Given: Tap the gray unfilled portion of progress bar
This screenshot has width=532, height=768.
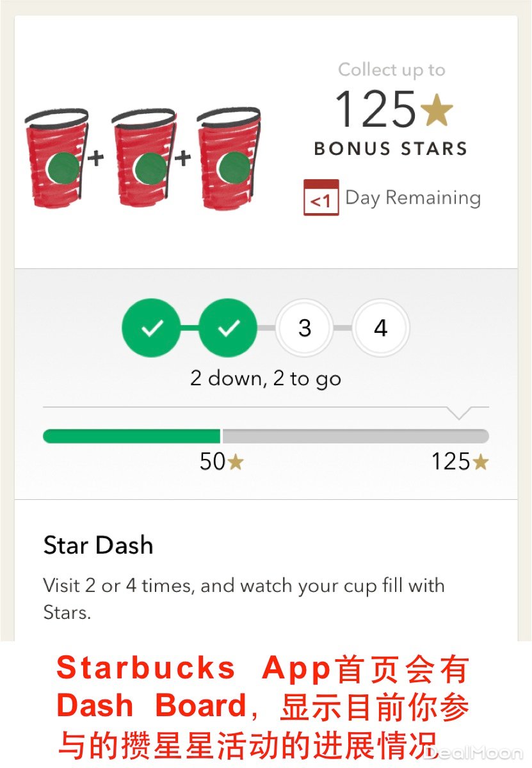Looking at the screenshot, I should point(355,436).
